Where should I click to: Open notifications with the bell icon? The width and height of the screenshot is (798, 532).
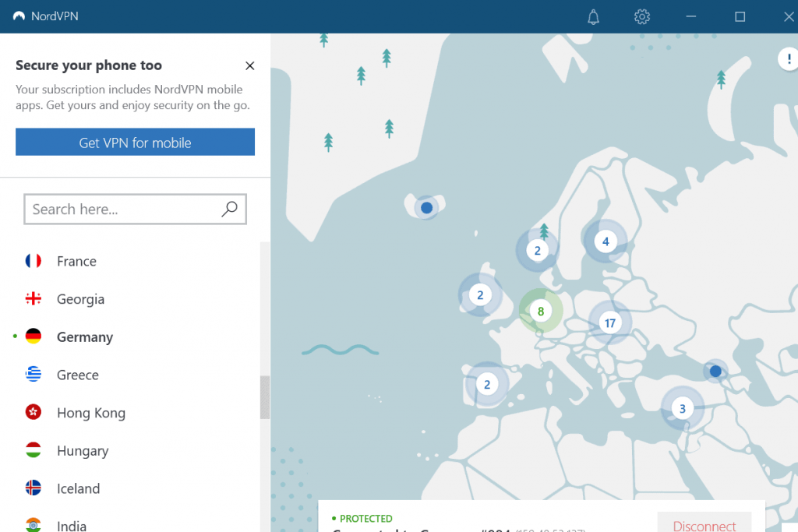pos(593,16)
